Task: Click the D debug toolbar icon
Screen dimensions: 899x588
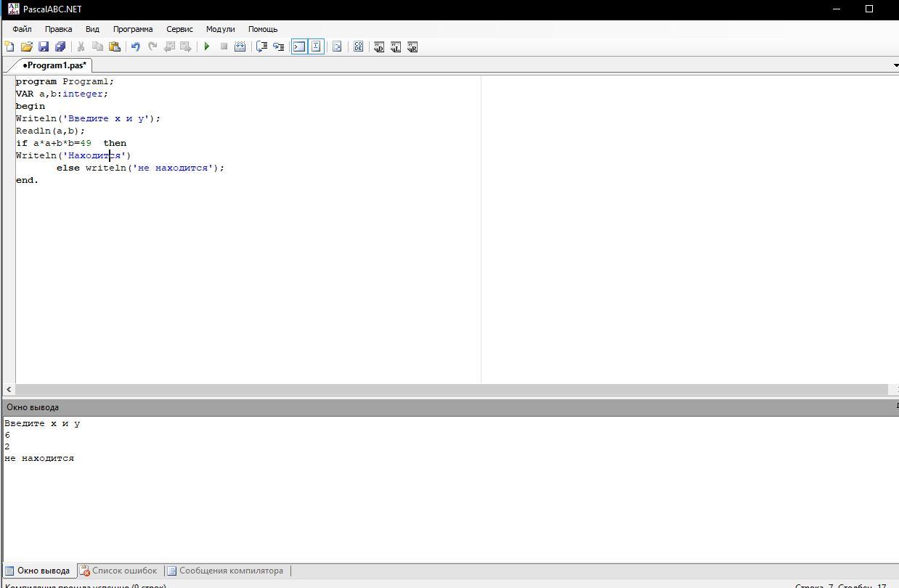Action: click(x=379, y=46)
